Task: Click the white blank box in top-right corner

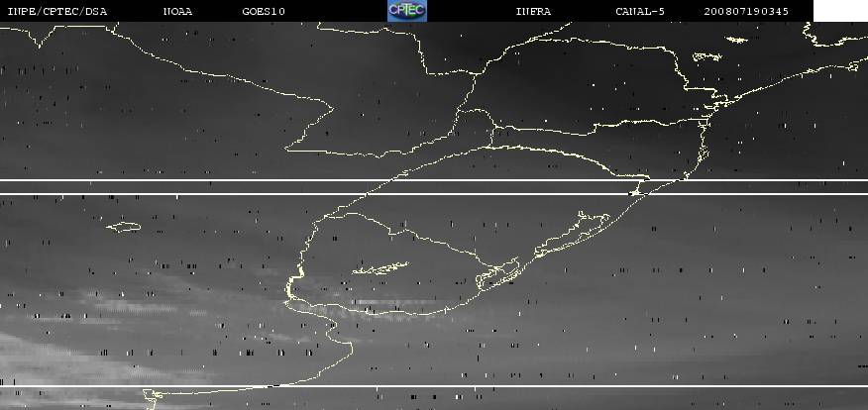Action: 839,10
